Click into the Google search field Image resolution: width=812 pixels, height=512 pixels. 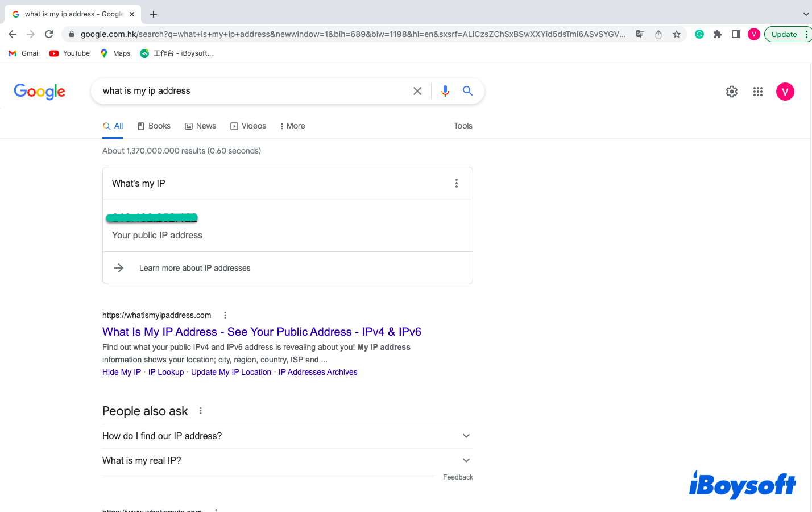[250, 91]
